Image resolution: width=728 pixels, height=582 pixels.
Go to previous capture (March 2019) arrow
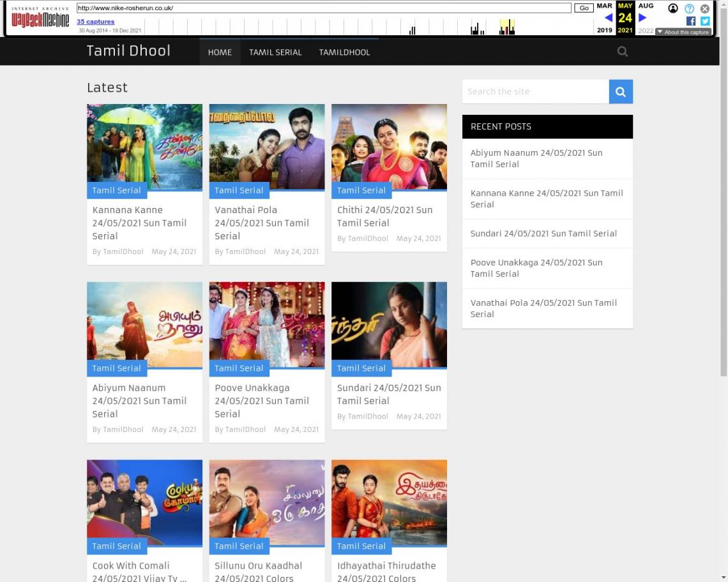pos(608,18)
